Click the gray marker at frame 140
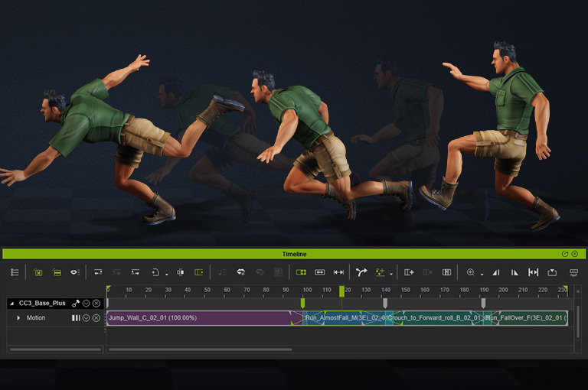This screenshot has height=390, width=588. pyautogui.click(x=385, y=304)
